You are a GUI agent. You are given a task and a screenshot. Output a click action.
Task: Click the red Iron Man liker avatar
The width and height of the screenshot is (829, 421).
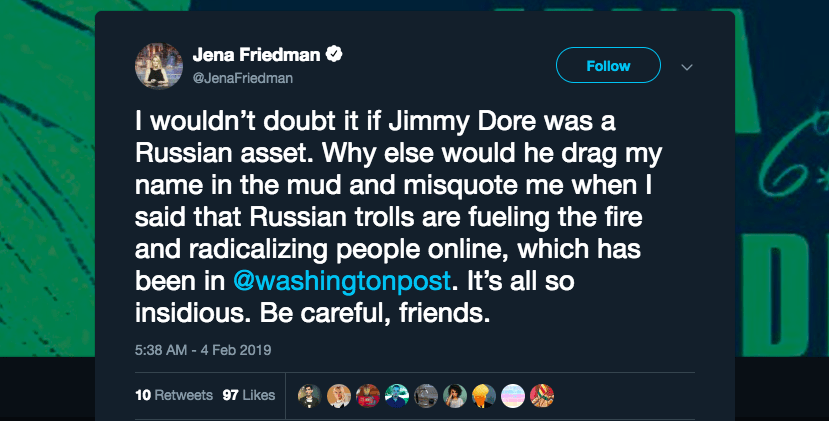pyautogui.click(x=368, y=395)
